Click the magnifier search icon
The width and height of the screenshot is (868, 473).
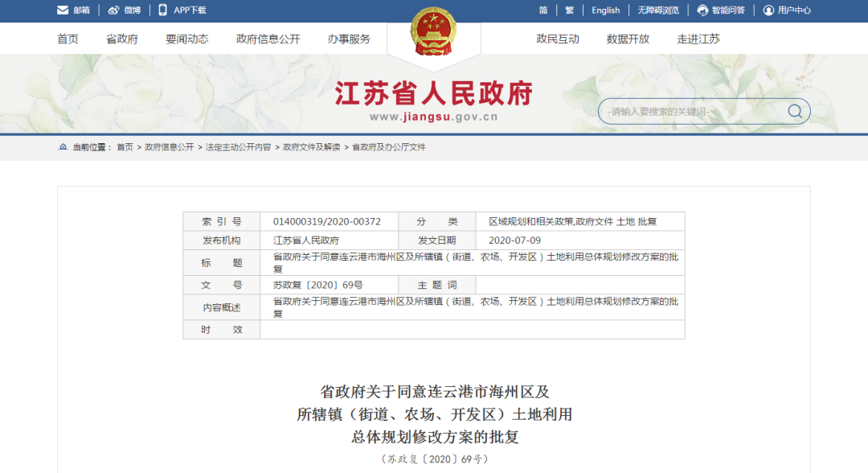(795, 111)
